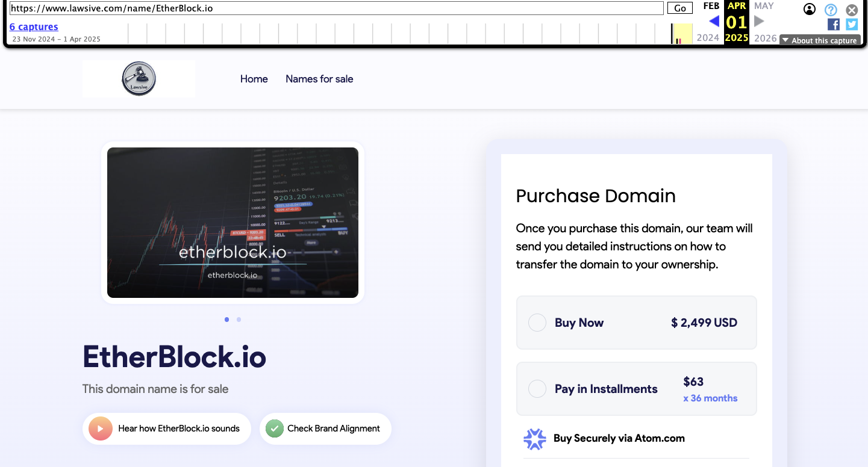
Task: Share capture on Facebook icon
Action: [833, 24]
